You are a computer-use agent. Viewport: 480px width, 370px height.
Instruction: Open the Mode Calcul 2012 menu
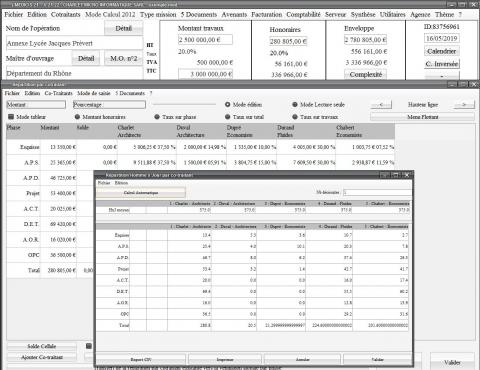(x=110, y=14)
